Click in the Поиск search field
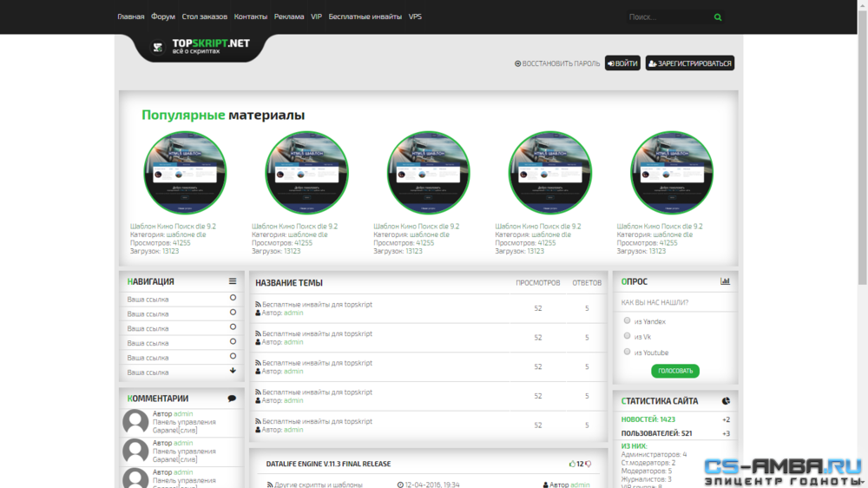Viewport: 868px width, 488px height. point(668,17)
